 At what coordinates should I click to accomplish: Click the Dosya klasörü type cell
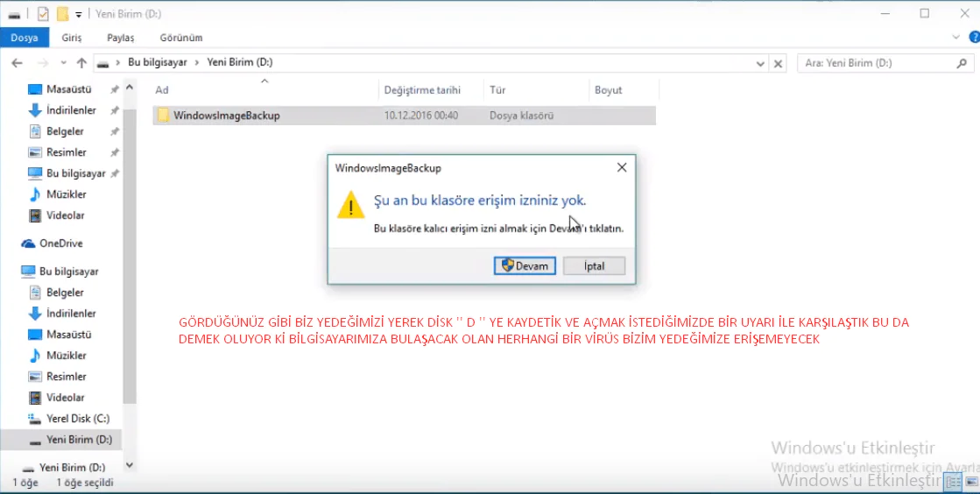coord(521,116)
